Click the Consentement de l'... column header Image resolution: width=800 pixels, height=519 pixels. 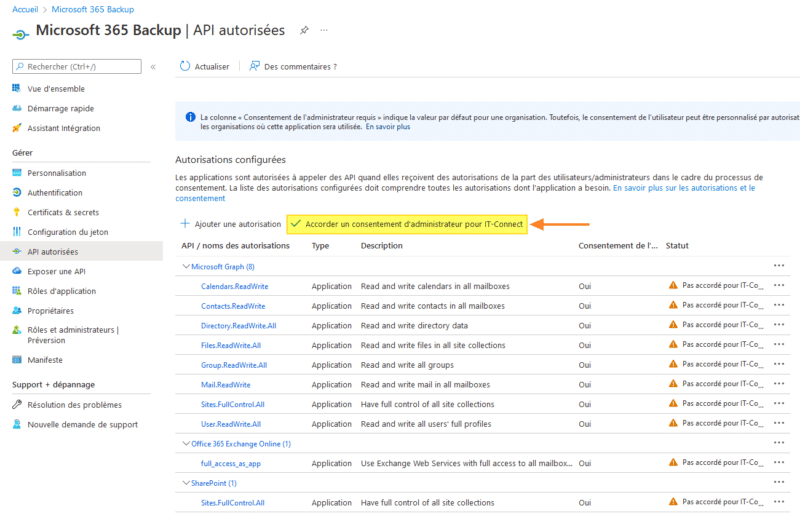point(618,245)
